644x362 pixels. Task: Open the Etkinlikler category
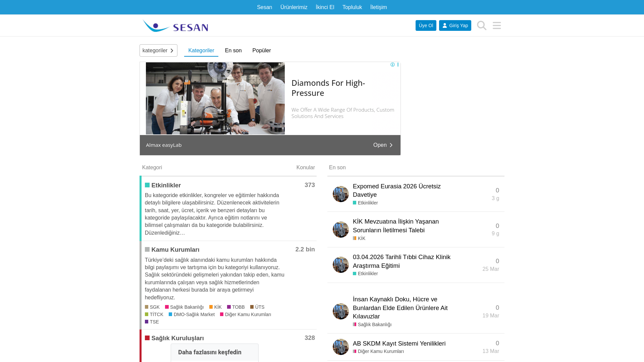point(166,185)
